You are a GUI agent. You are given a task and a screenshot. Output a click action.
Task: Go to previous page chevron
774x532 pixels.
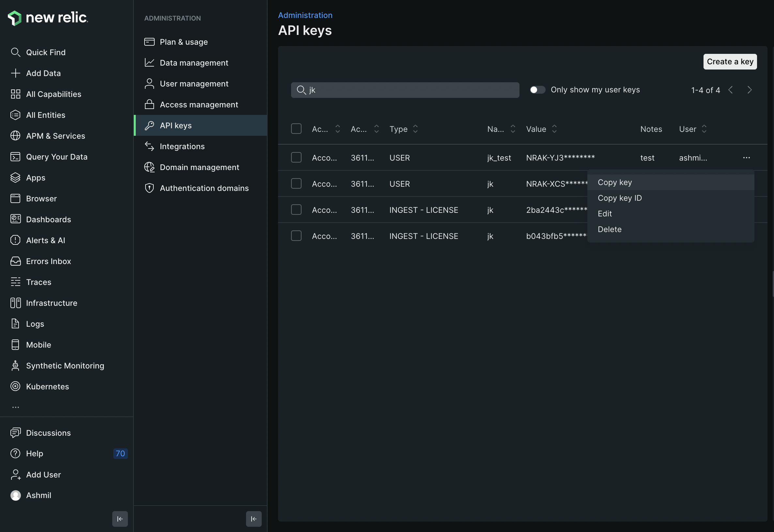point(730,90)
